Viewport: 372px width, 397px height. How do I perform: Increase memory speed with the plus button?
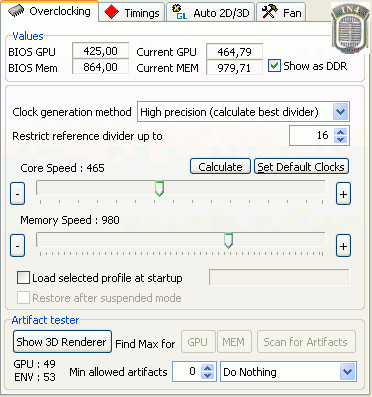pos(343,246)
